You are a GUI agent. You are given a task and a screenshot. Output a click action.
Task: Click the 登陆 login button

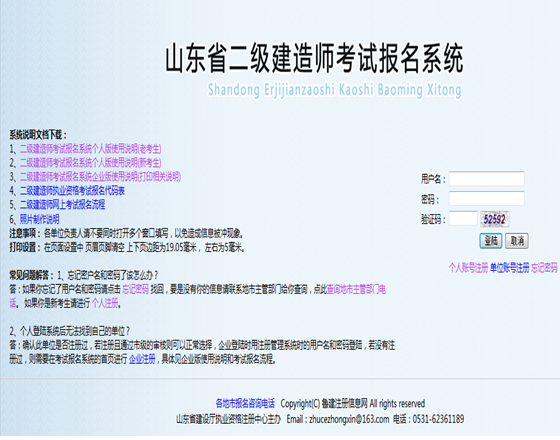click(x=491, y=241)
